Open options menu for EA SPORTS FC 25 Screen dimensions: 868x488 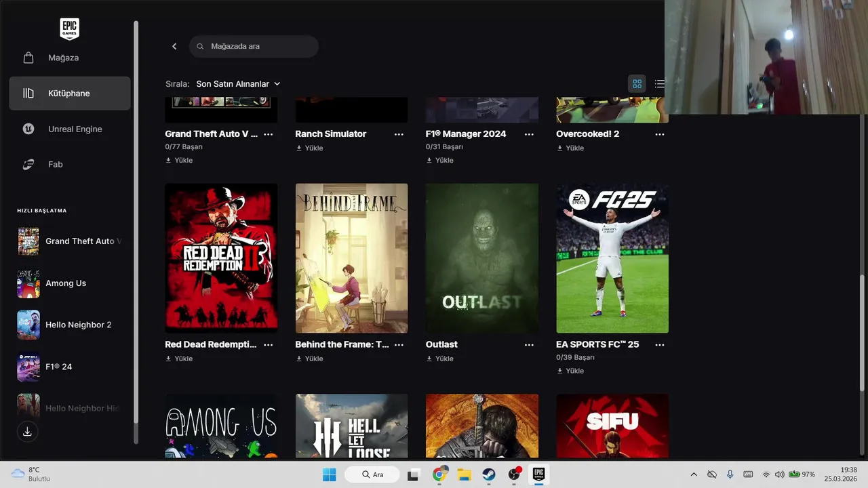(660, 344)
